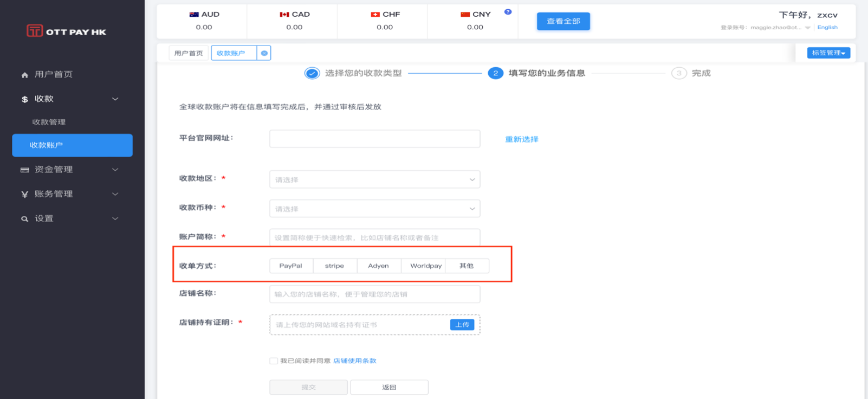Click the card icon beside 资金管理
The image size is (868, 399).
tap(24, 170)
